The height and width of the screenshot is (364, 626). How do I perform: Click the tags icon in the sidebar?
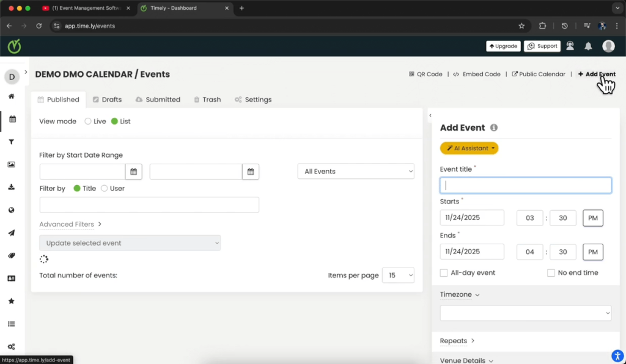click(11, 255)
